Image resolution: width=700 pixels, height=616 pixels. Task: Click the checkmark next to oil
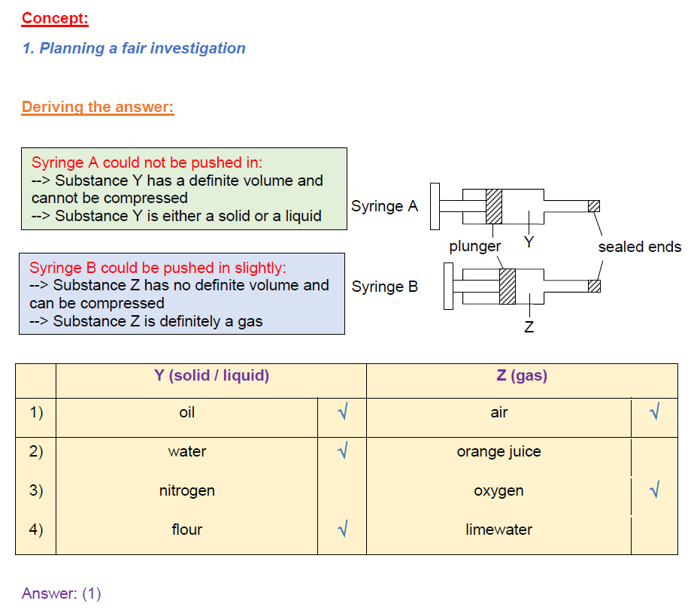coord(343,411)
